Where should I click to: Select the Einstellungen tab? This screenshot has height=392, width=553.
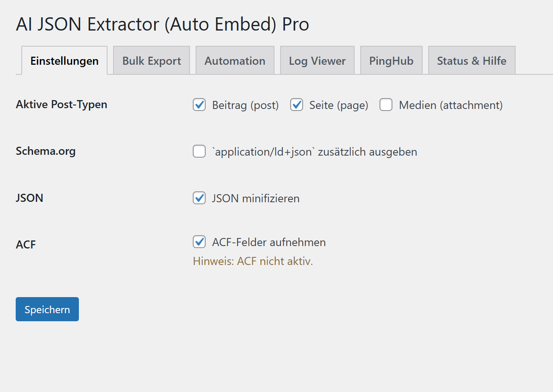[x=64, y=60]
